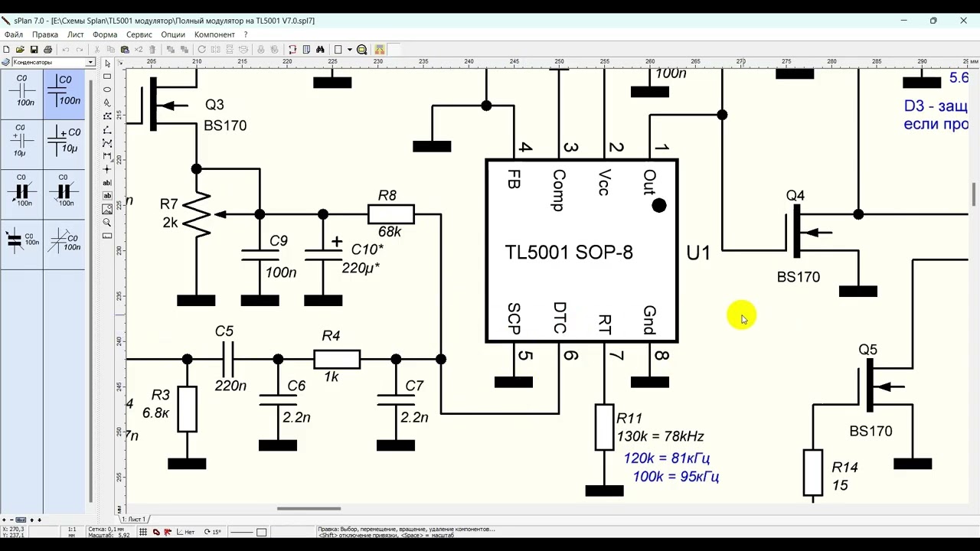
Task: Open the line style selector in status bar
Action: pos(242,532)
